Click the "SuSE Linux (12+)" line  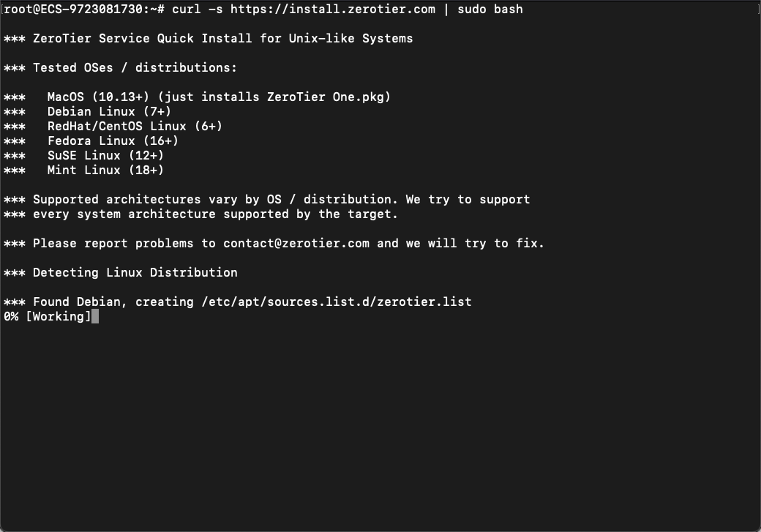(x=105, y=156)
